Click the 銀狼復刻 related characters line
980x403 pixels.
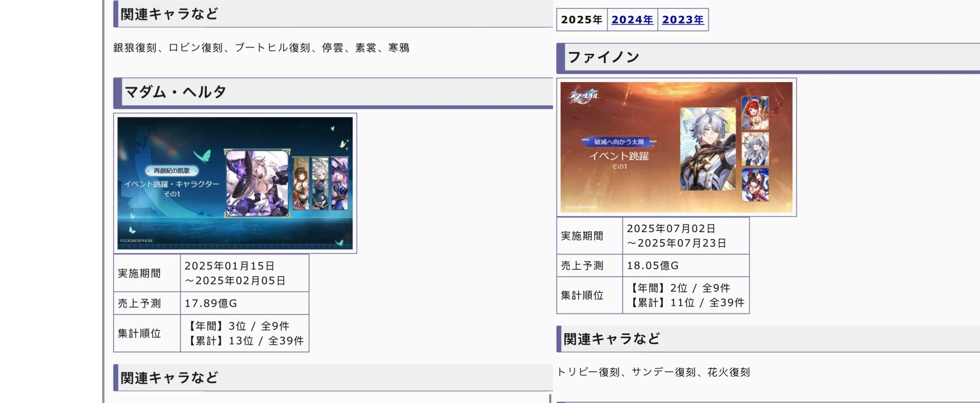pyautogui.click(x=261, y=47)
